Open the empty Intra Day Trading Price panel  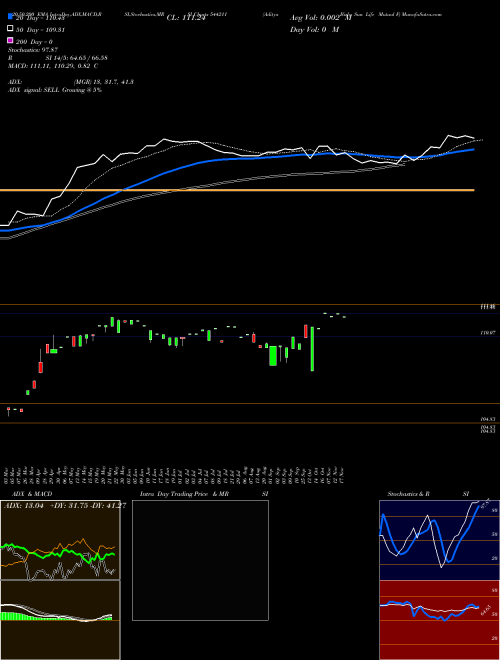200,560
